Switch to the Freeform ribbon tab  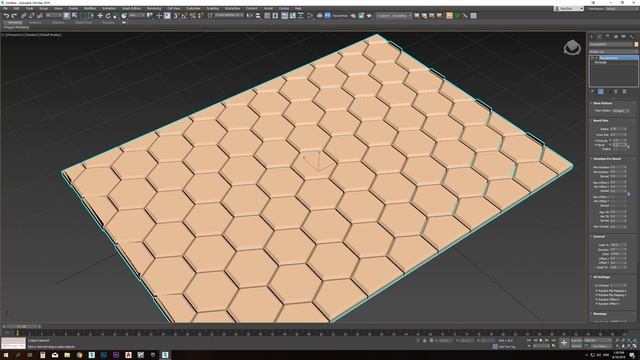pos(35,22)
